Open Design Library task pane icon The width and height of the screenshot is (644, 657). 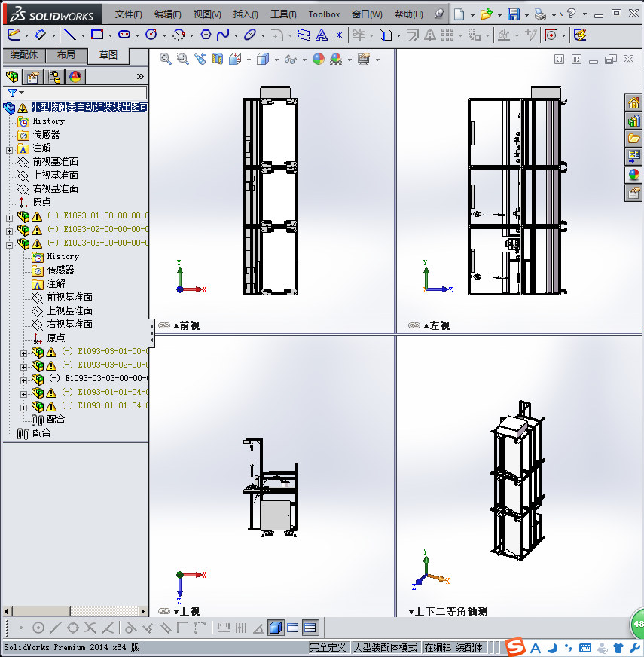633,121
